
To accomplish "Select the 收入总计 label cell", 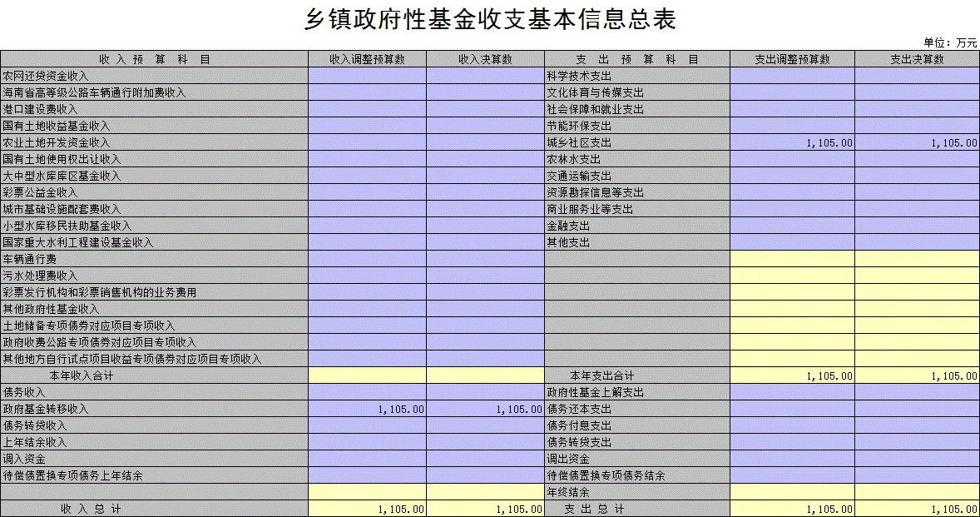I will [x=91, y=509].
